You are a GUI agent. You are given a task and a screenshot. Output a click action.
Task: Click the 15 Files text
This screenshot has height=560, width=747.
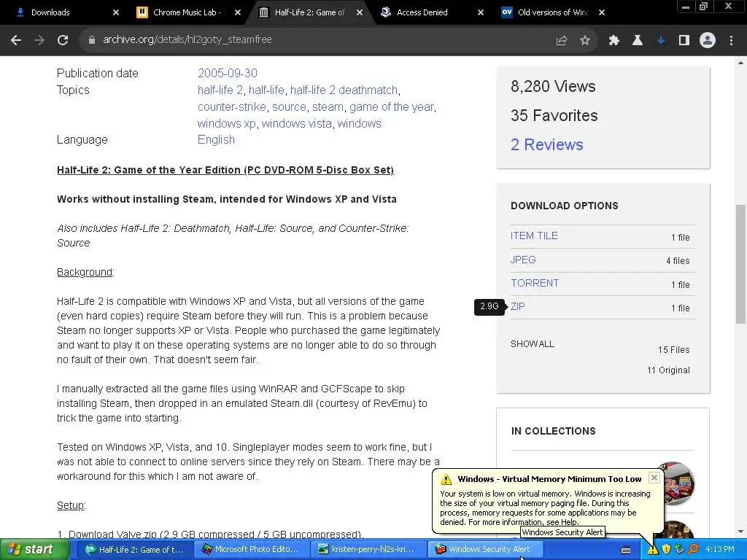pyautogui.click(x=673, y=349)
